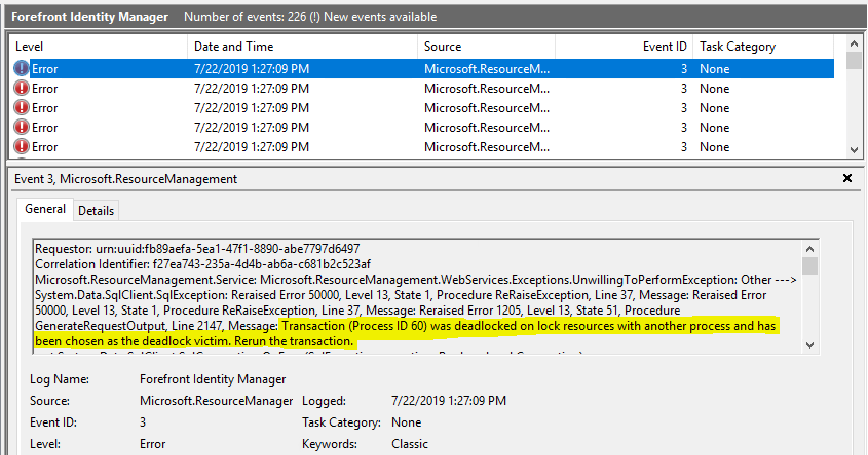Close the Event 3 details pane

tap(847, 178)
